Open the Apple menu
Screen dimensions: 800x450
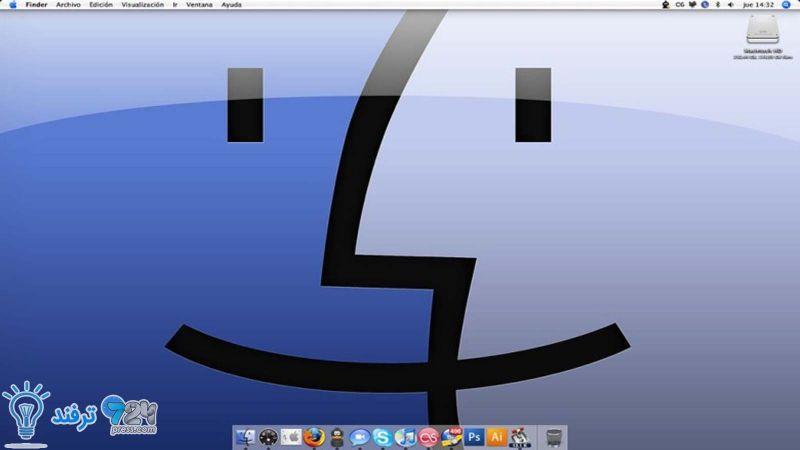pyautogui.click(x=13, y=5)
